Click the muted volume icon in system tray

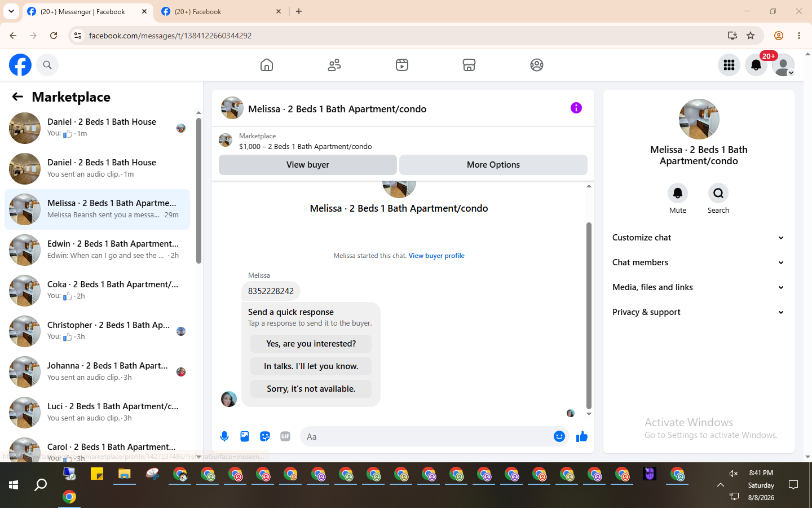click(734, 473)
